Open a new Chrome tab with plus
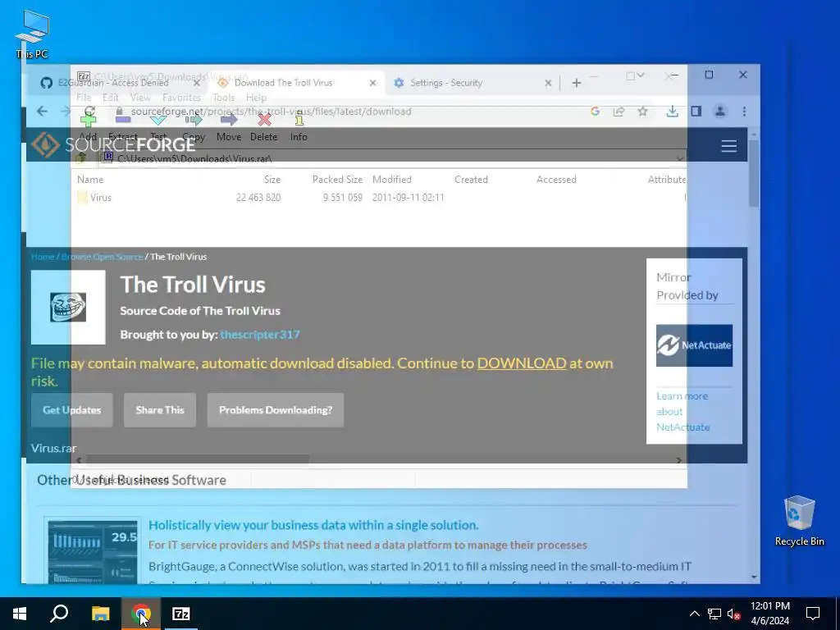This screenshot has height=630, width=840. tap(577, 83)
